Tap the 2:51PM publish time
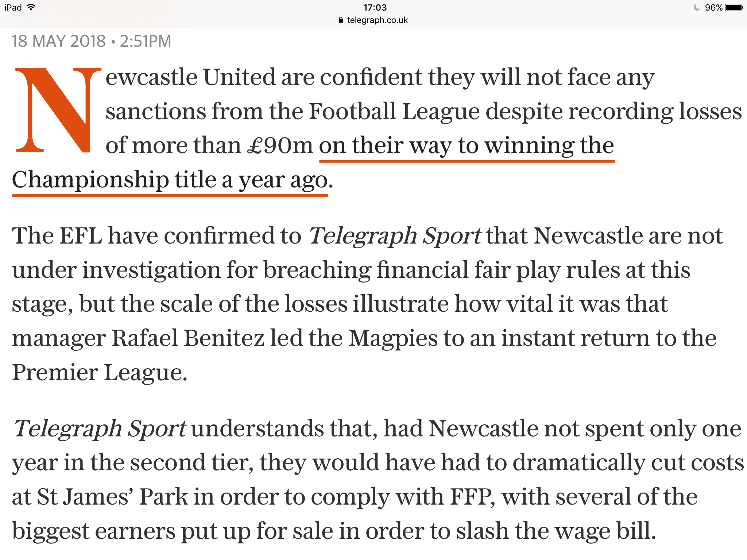747x560 pixels. pos(146,41)
